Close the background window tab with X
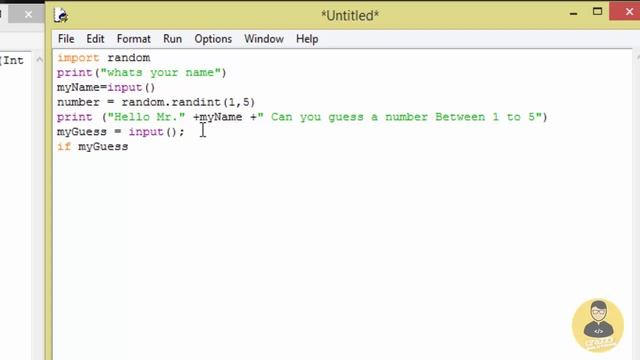 pyautogui.click(x=28, y=15)
